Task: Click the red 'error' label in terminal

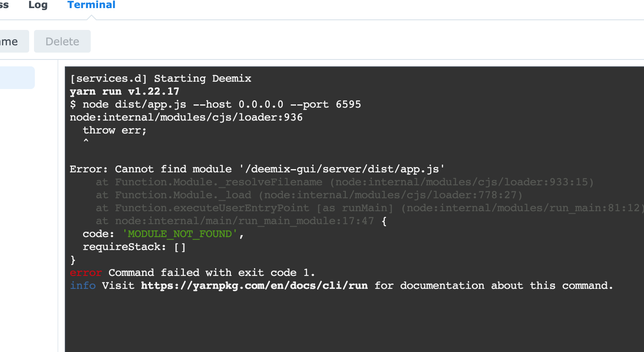Action: (85, 273)
